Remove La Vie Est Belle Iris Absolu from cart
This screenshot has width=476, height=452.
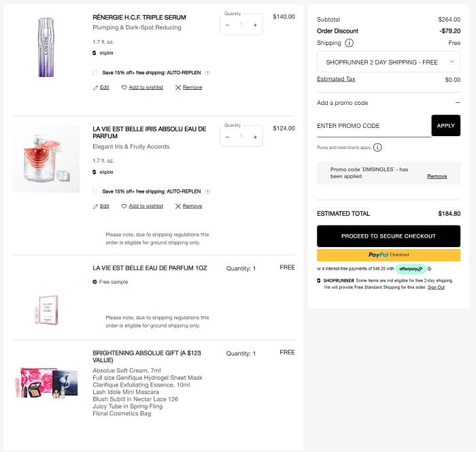click(x=188, y=206)
